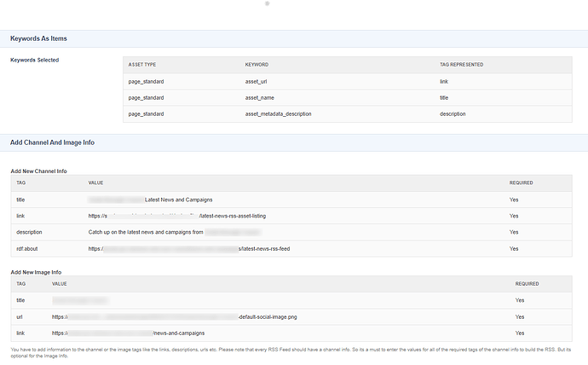Select page_standard cell in asset_url row
Screen dimensions: 588x365
[x=146, y=81]
